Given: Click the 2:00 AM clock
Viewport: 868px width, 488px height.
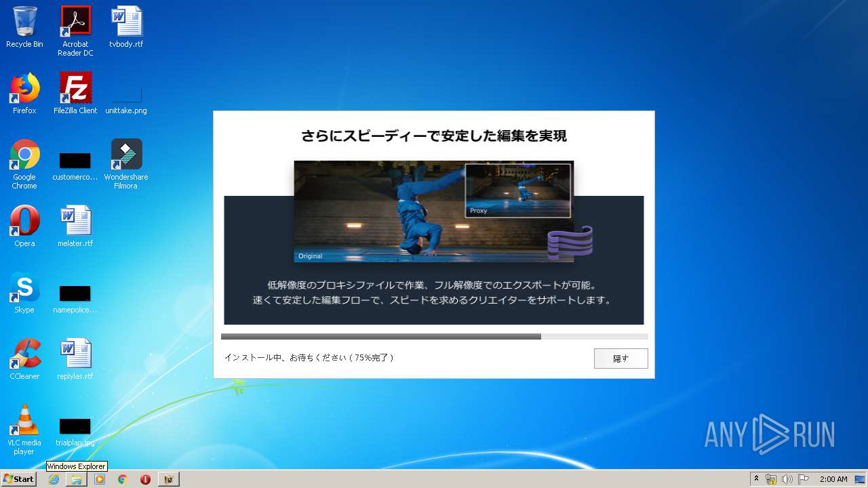Looking at the screenshot, I should pyautogui.click(x=833, y=479).
